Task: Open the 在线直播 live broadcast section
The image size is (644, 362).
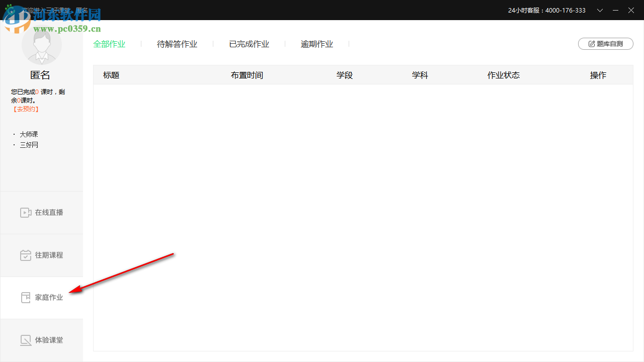Action: [41, 213]
